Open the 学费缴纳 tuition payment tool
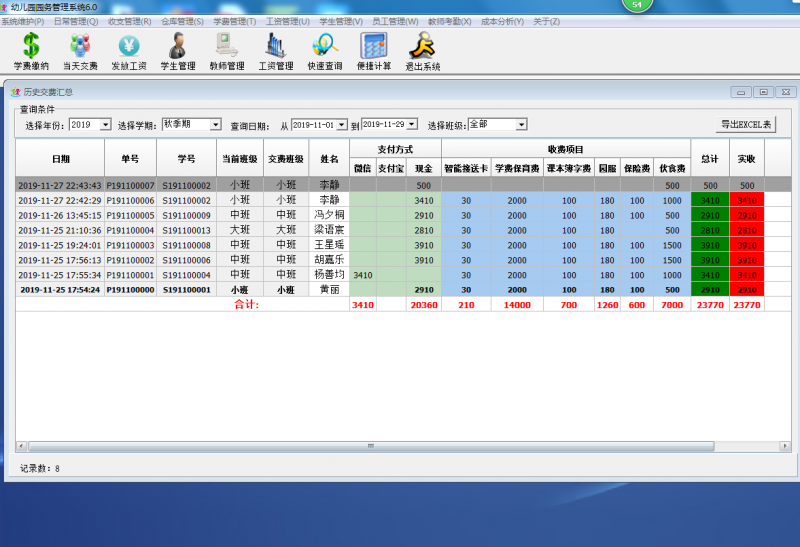Image resolution: width=800 pixels, height=547 pixels. (x=31, y=51)
